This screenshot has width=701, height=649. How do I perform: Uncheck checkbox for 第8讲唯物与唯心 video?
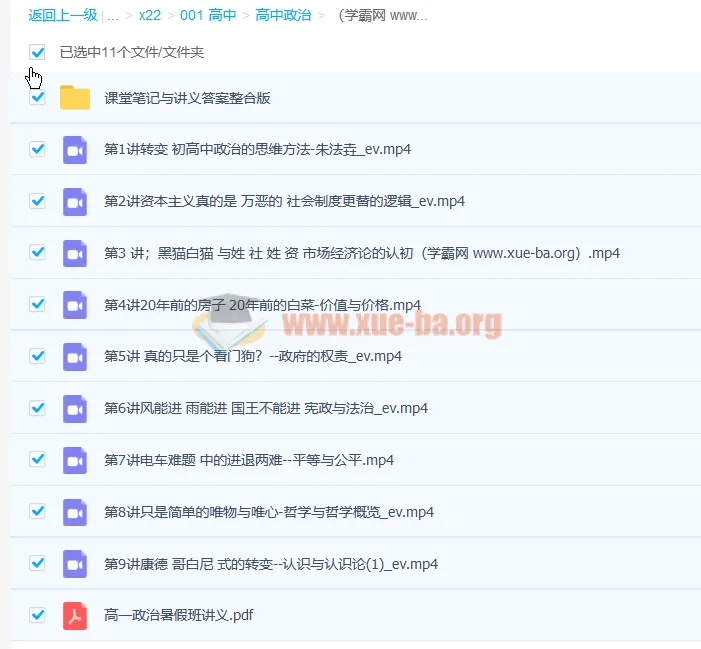pos(37,511)
